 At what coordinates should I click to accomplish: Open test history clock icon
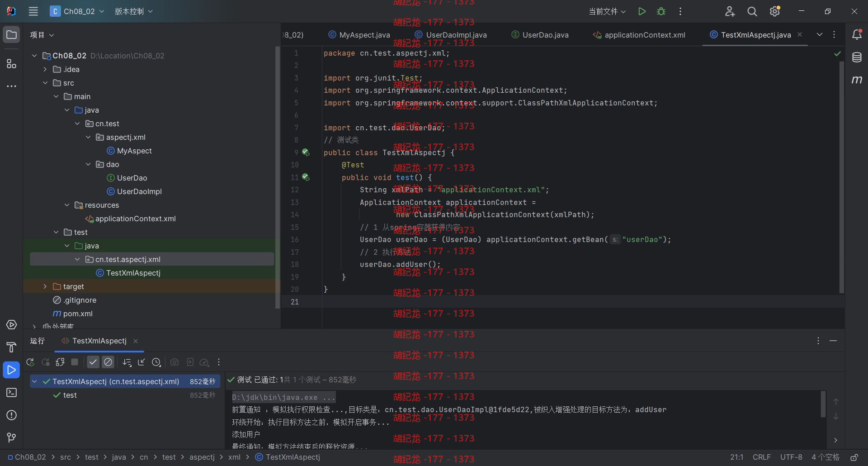(156, 362)
